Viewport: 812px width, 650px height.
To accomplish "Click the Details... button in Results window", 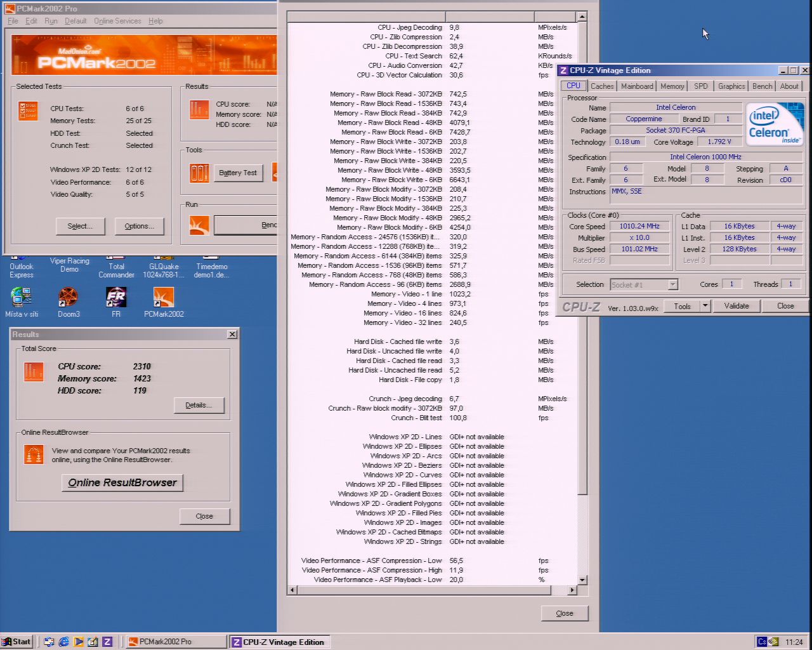I will (x=199, y=405).
